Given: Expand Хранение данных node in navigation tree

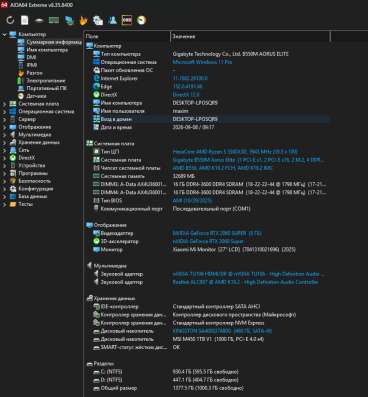Looking at the screenshot, I should click(x=4, y=142).
